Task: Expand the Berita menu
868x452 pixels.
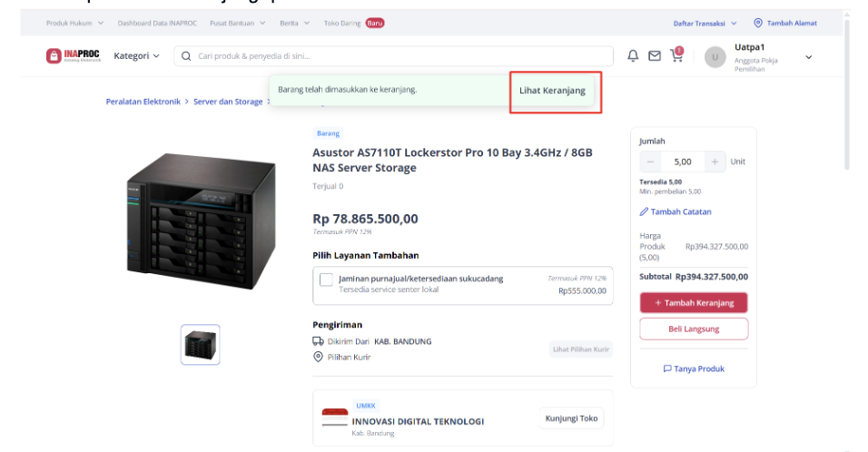Action: (294, 24)
